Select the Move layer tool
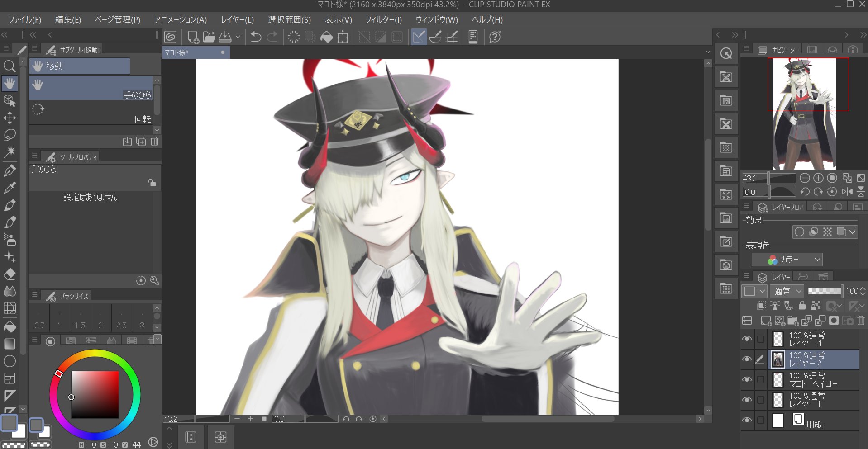 10,118
